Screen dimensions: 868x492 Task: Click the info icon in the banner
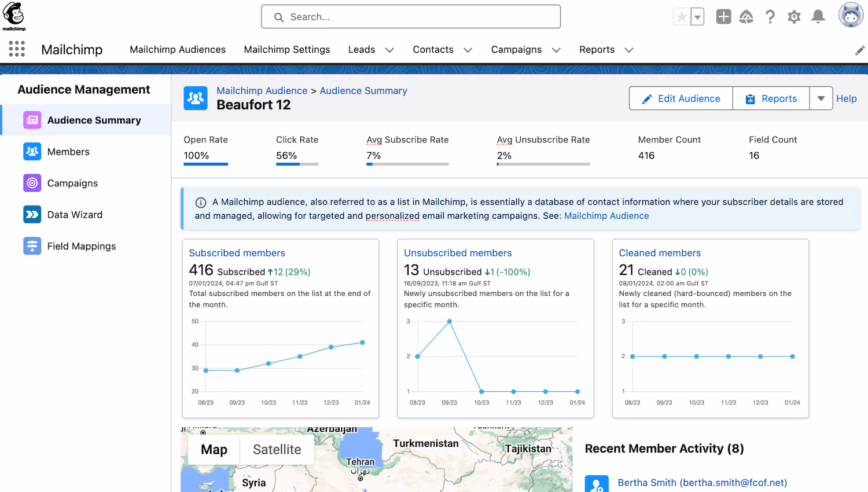click(201, 203)
